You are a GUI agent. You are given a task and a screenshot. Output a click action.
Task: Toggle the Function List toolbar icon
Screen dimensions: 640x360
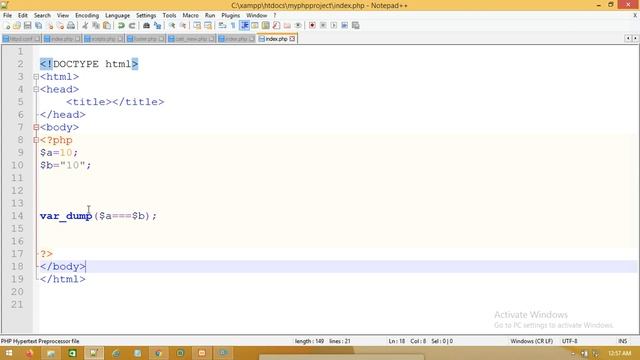pyautogui.click(x=276, y=26)
